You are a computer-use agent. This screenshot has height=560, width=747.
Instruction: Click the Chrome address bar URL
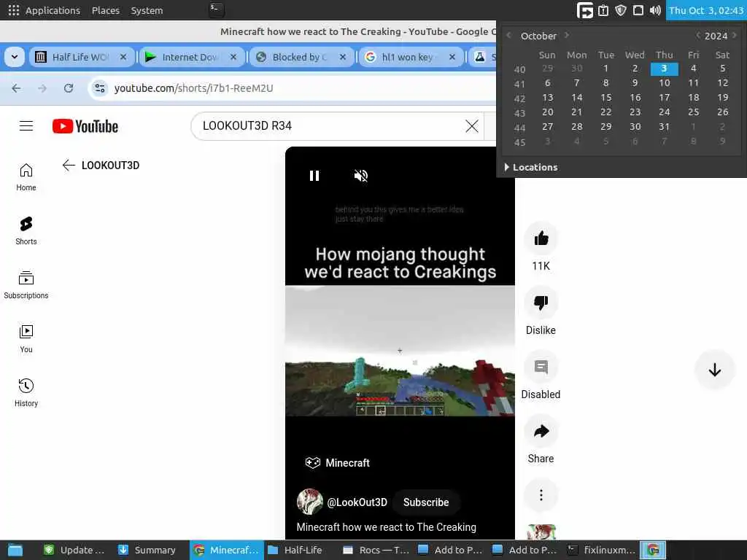point(193,88)
